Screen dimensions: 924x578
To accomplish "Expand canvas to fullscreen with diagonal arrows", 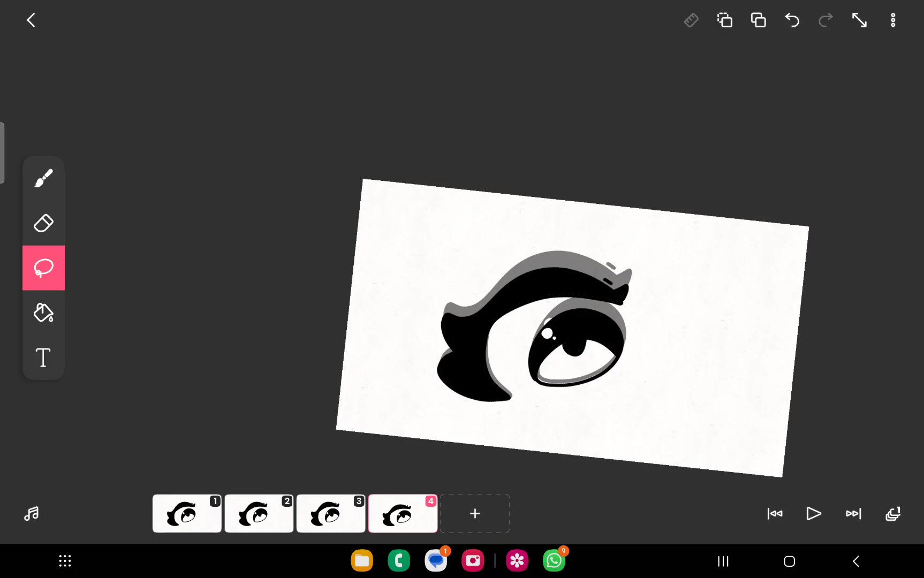I will click(859, 20).
